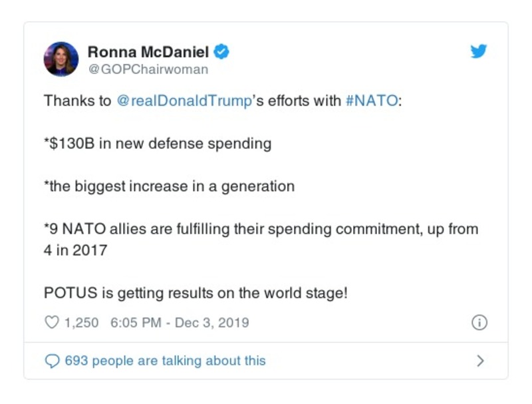The width and height of the screenshot is (532, 404).
Task: Open the tweet info circle icon
Action: [479, 323]
